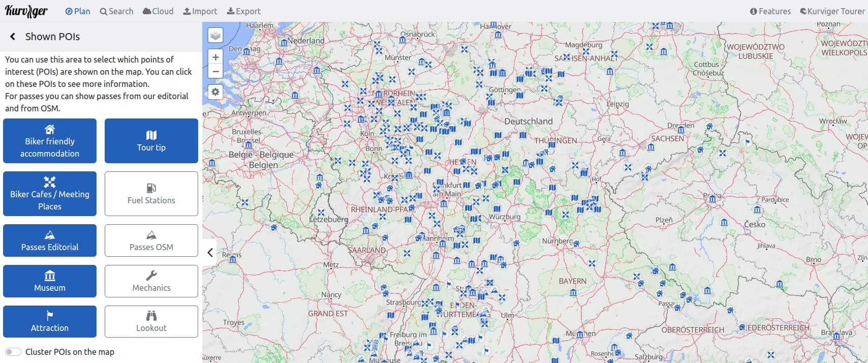This screenshot has width=868, height=363.
Task: Open the Export menu
Action: click(x=243, y=11)
